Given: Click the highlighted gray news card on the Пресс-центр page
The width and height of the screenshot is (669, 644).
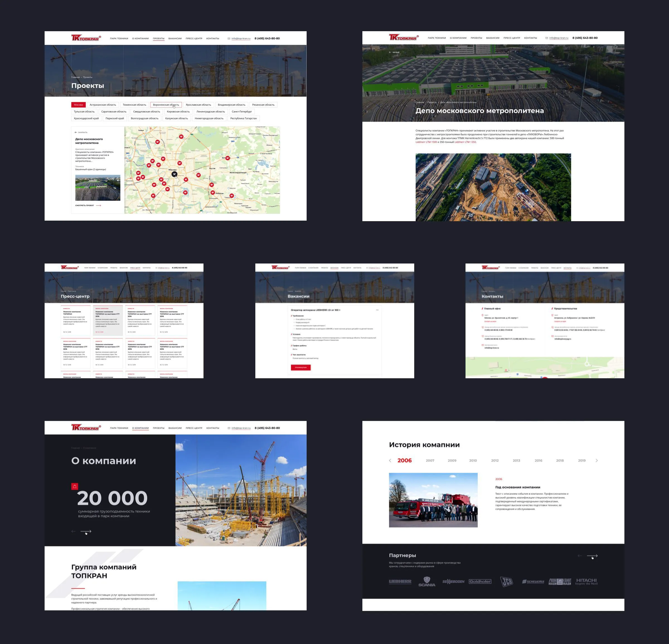Looking at the screenshot, I should point(108,320).
